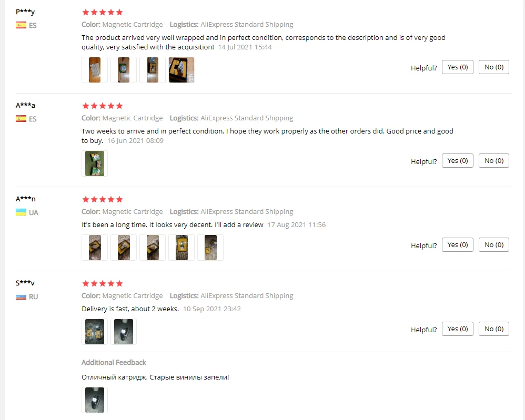525x420 pixels.
Task: Click the Ukraine flag beside A***n
Action: click(x=21, y=212)
